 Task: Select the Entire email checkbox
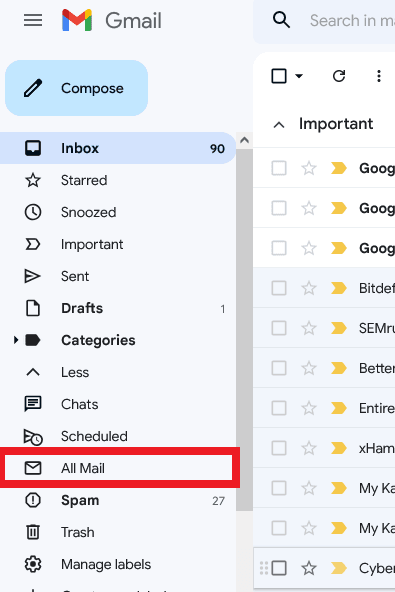point(279,408)
